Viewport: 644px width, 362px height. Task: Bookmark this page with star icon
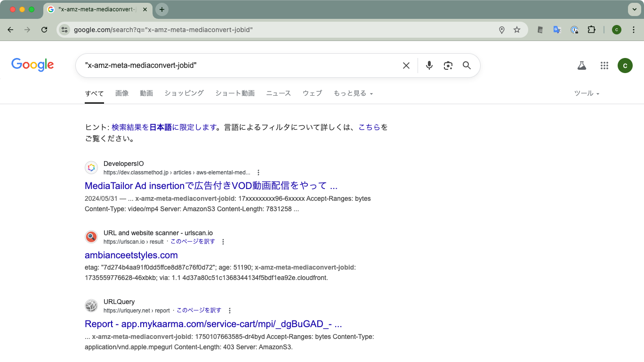pyautogui.click(x=517, y=30)
